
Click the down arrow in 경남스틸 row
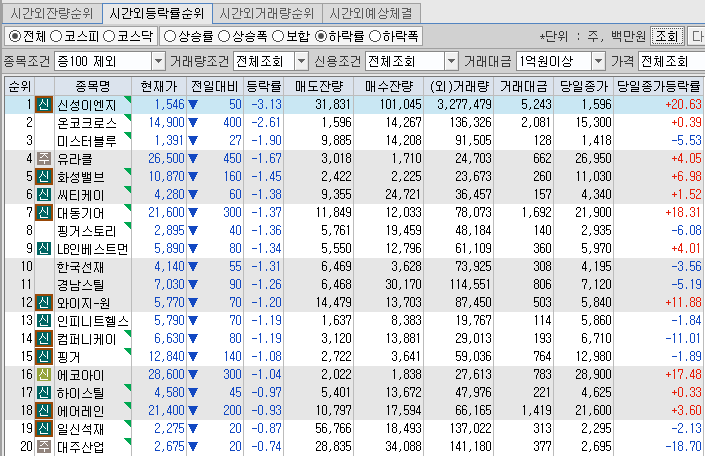tap(193, 284)
